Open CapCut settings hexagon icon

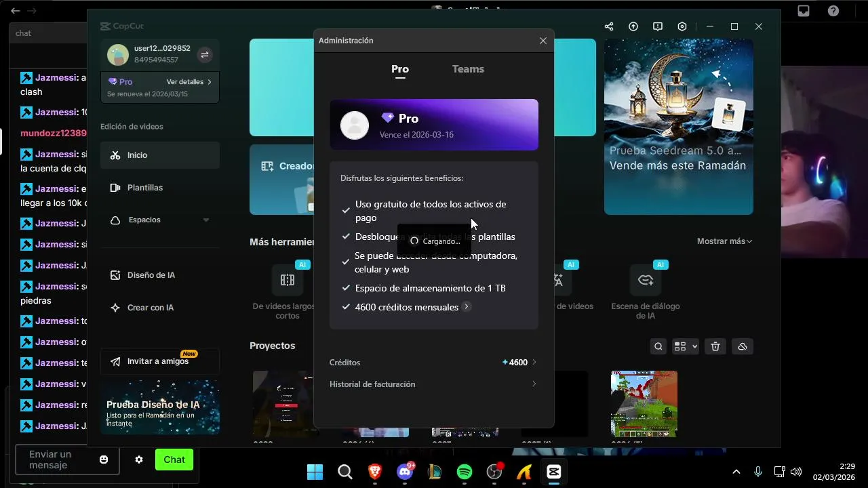682,26
